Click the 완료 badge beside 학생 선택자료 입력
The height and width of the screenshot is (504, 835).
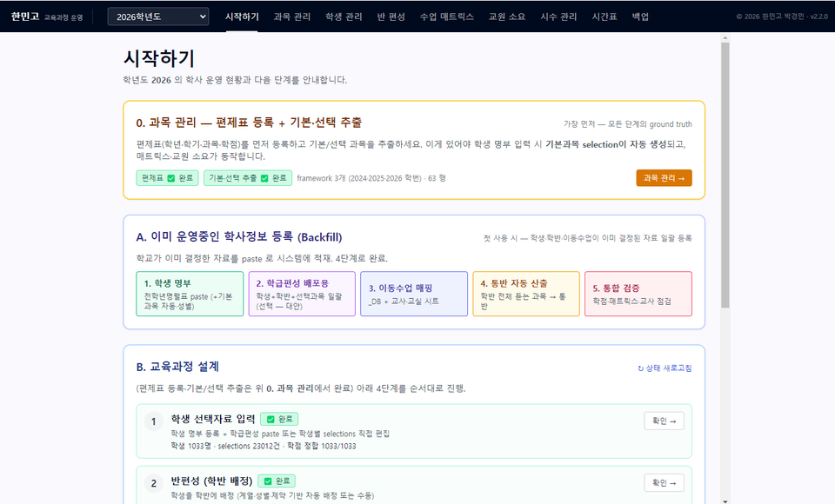[x=279, y=419]
